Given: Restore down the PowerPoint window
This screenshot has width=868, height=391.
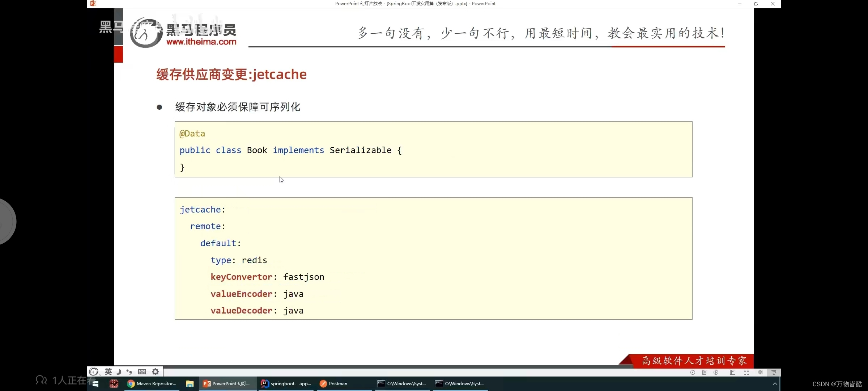Looking at the screenshot, I should coord(756,4).
